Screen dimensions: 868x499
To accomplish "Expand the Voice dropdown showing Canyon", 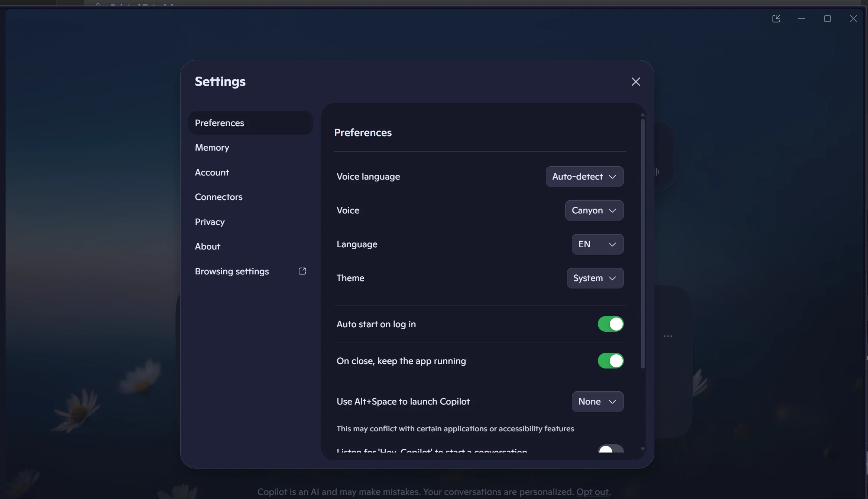I will (594, 210).
